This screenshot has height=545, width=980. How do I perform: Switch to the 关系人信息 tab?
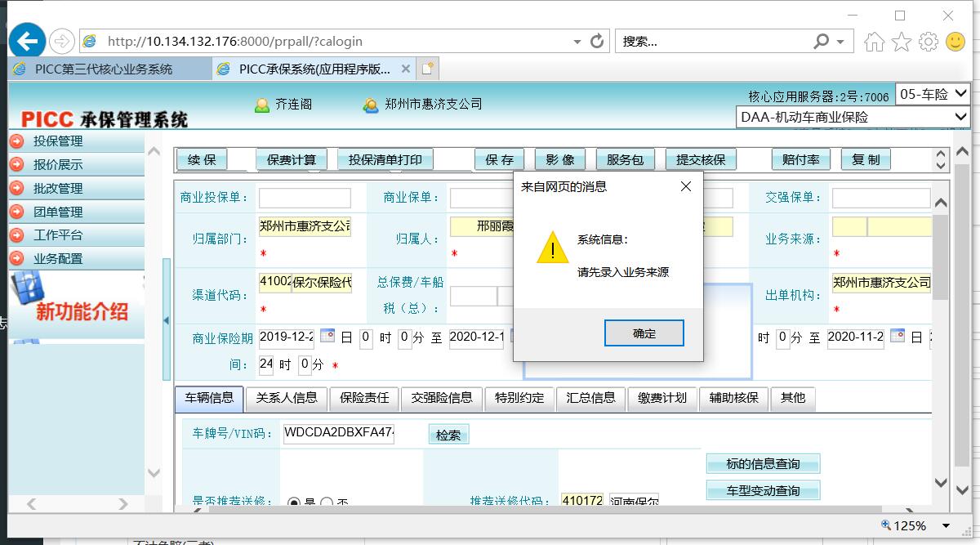click(x=287, y=398)
